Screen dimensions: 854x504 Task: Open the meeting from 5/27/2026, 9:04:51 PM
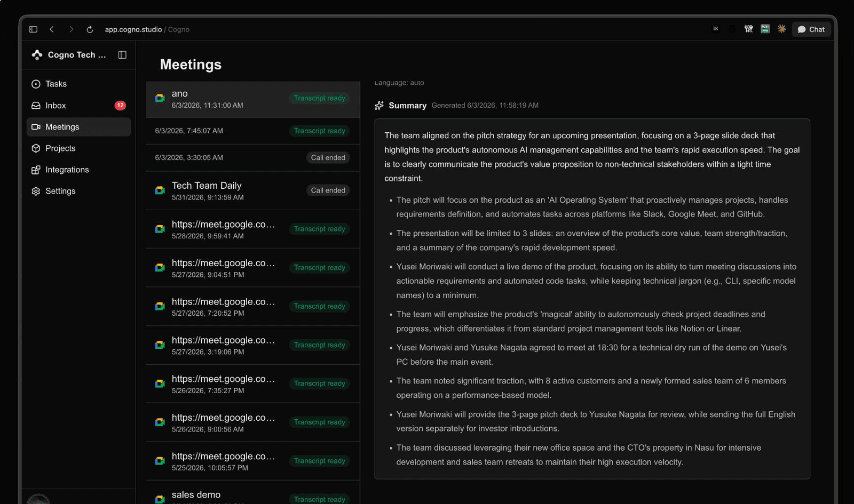click(252, 268)
